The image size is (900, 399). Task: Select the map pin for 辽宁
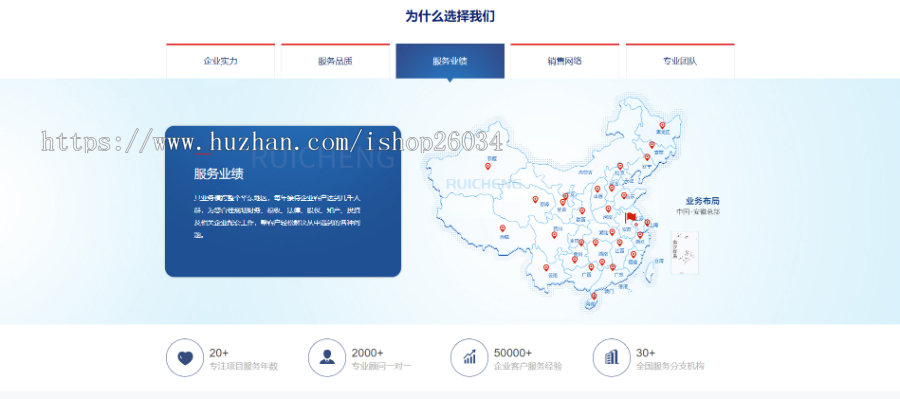click(x=647, y=157)
